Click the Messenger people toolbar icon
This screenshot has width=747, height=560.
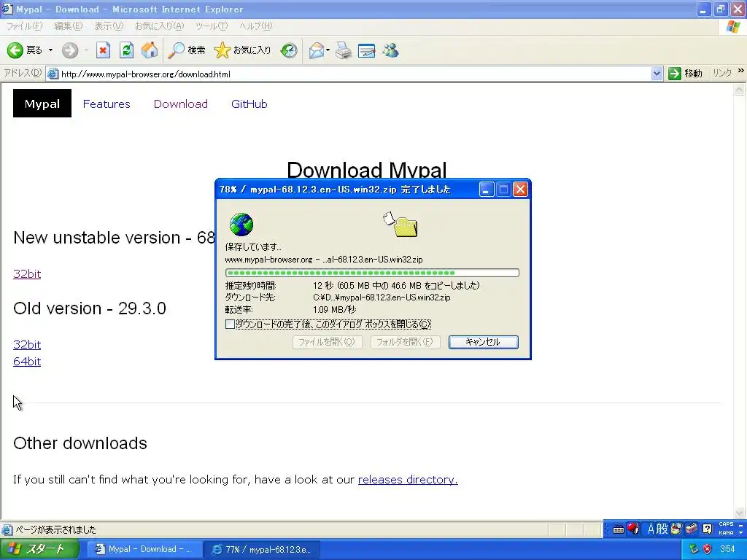point(391,50)
